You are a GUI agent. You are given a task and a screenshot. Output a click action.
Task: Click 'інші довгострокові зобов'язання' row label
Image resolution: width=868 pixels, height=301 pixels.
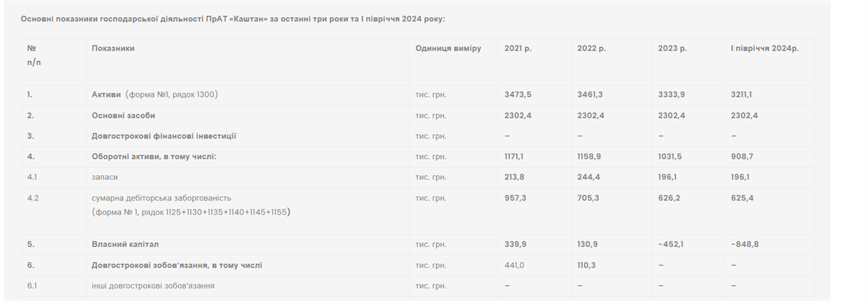153,286
